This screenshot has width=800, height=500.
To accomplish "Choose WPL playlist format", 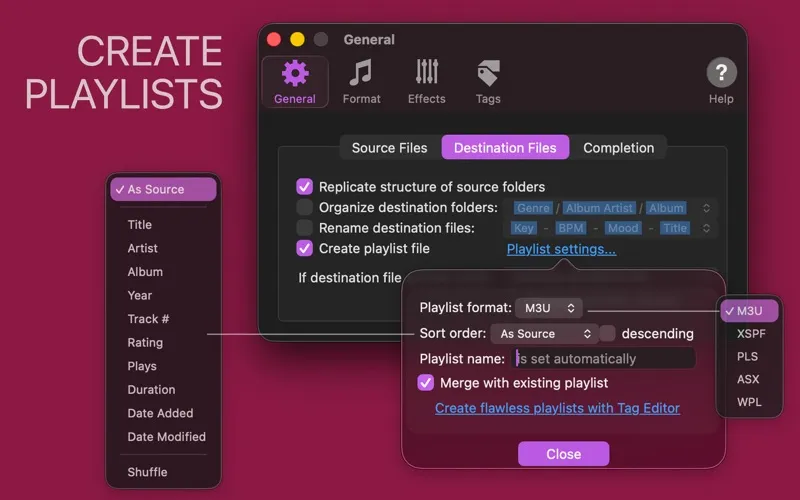I will pos(749,402).
